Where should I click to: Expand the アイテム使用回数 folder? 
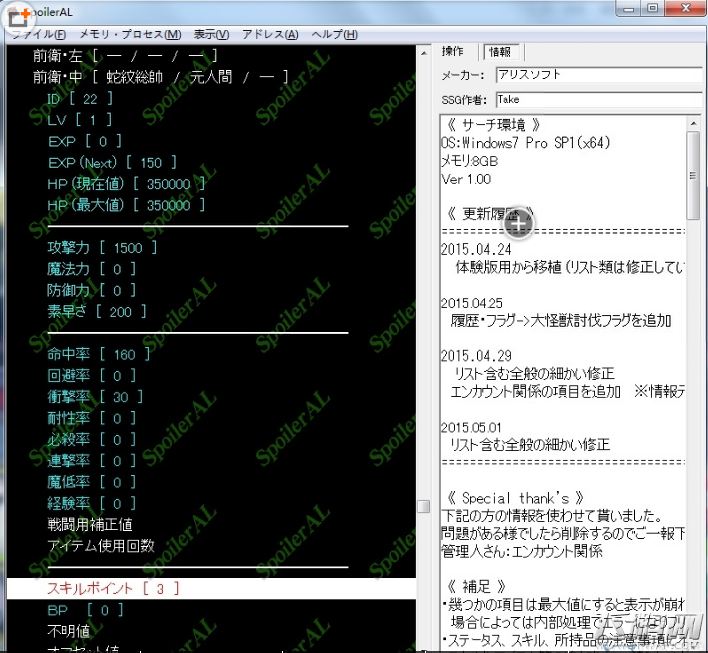101,546
